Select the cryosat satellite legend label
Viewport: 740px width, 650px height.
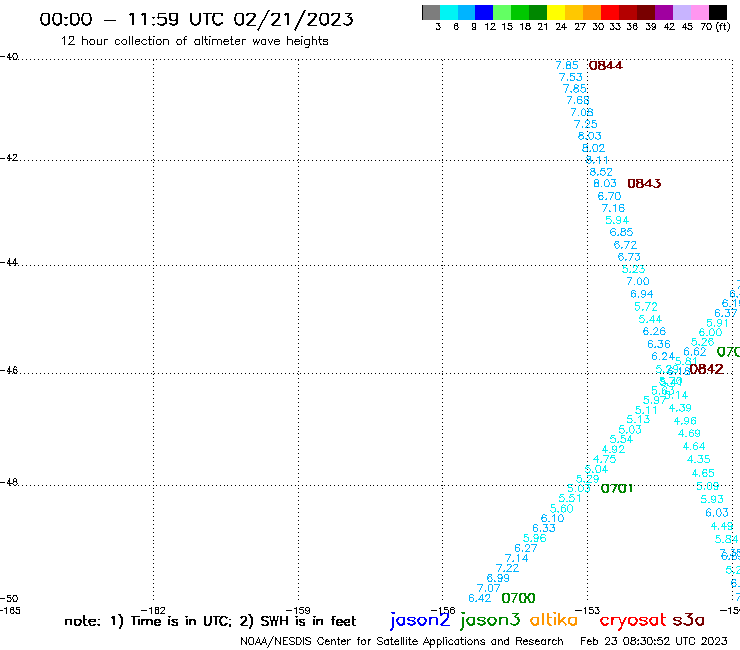(x=632, y=620)
